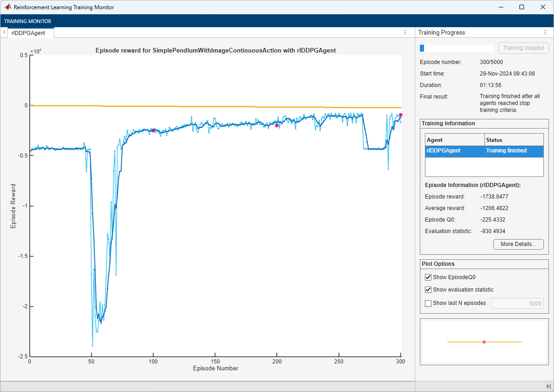Expand the Training Progress header
Viewport: 554px width, 392px height.
438,32
